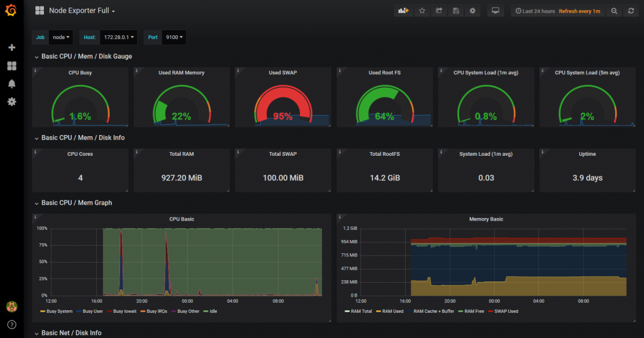
Task: Open the Create plus menu in sidebar
Action: tap(12, 48)
